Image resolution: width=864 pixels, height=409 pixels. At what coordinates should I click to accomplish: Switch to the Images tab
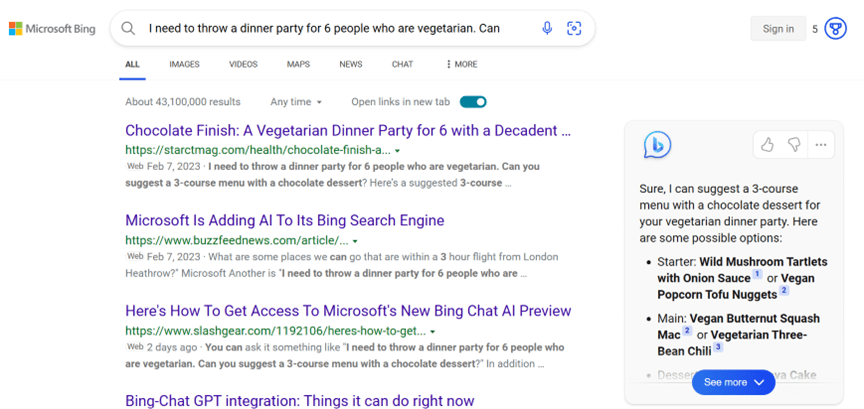[184, 64]
